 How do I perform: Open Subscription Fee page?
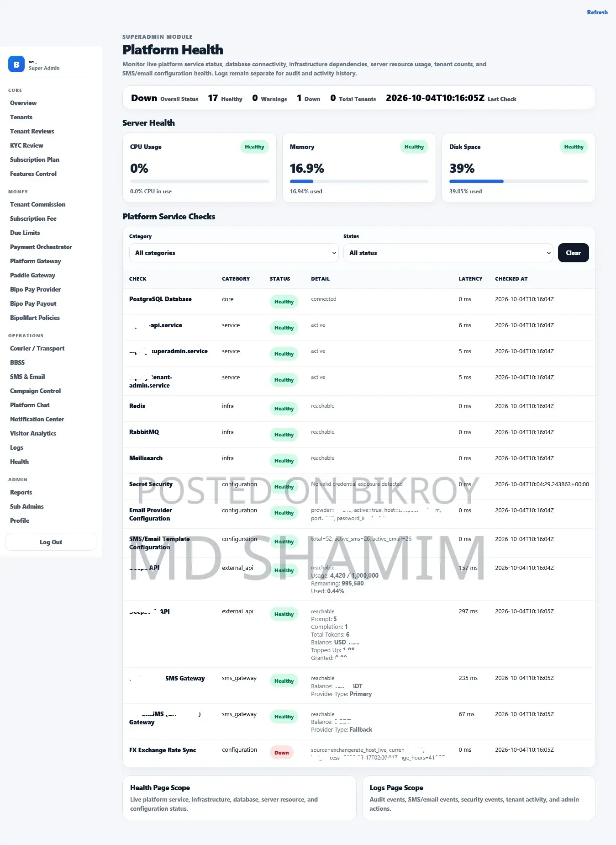coord(33,219)
